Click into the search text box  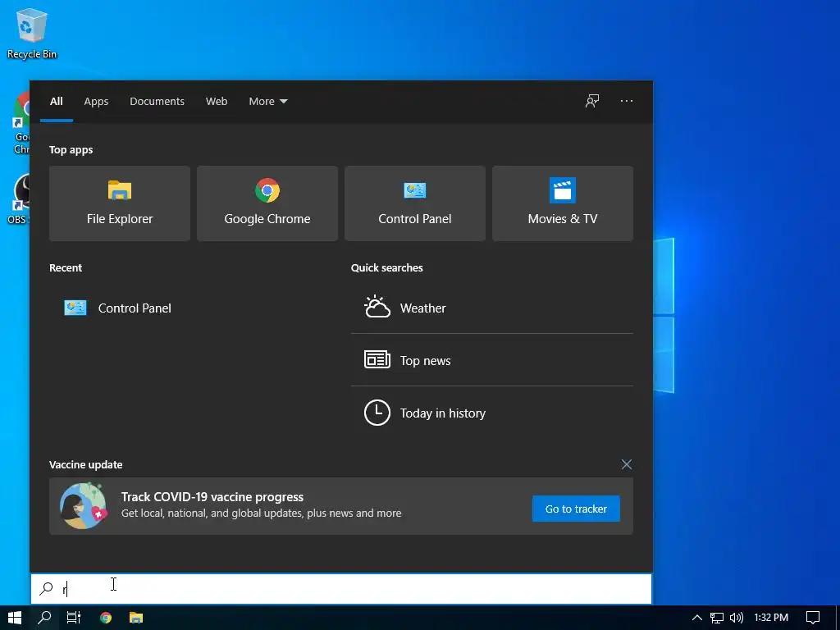(x=341, y=589)
